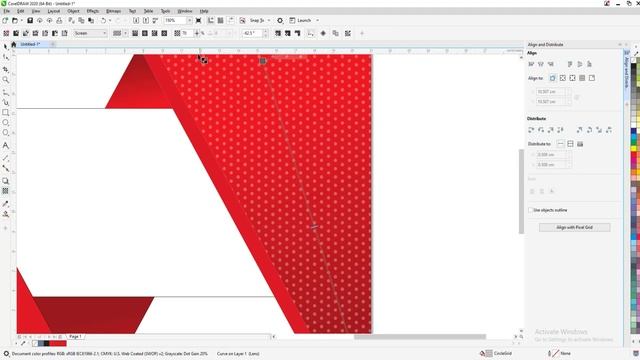The image size is (640, 360).
Task: Choose Distribute to Page extent option
Action: tap(570, 144)
